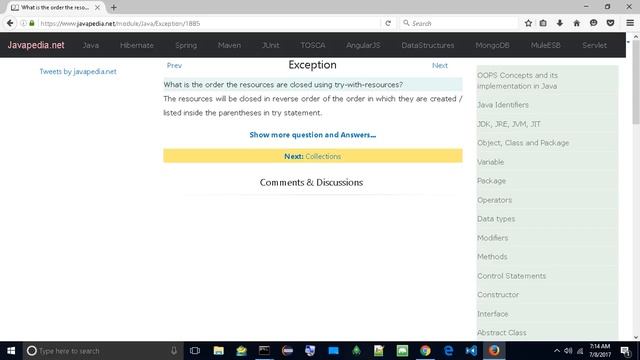Open the bookmarks library clipboard icon
640x360 pixels.
point(543,23)
